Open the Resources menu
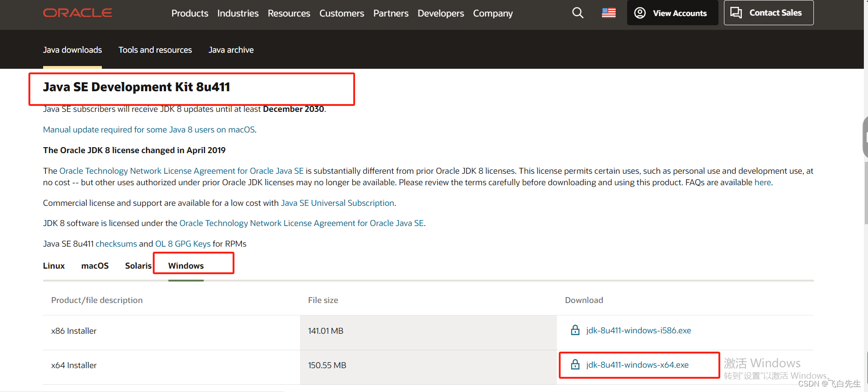 289,13
